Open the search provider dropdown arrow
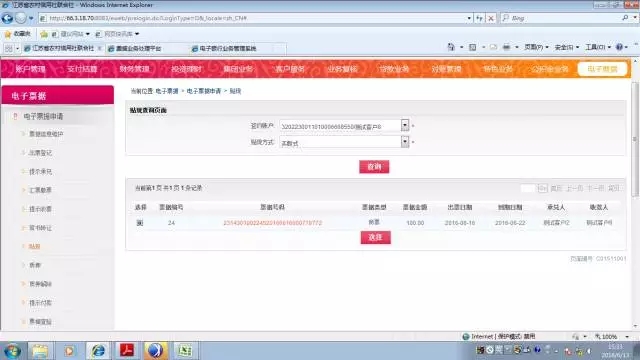This screenshot has height=360, width=640. [635, 18]
